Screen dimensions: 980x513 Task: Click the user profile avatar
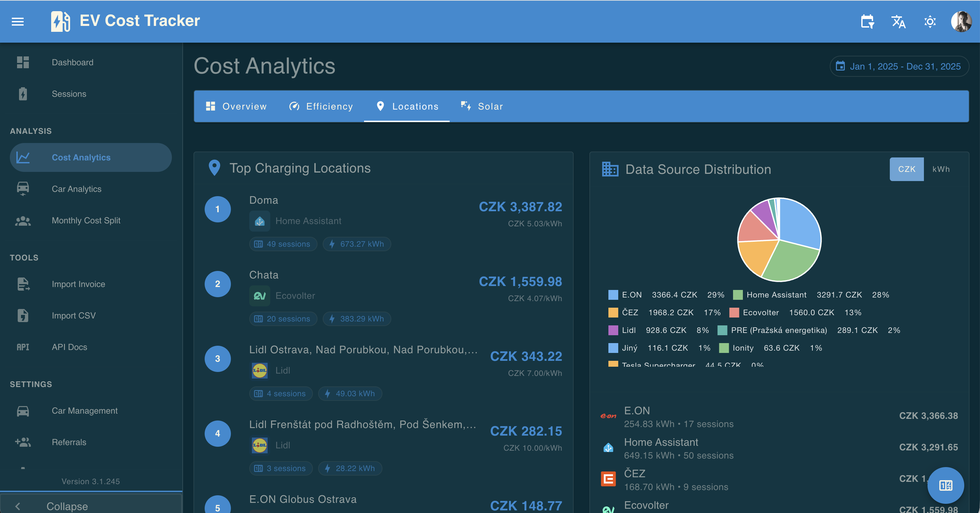960,21
